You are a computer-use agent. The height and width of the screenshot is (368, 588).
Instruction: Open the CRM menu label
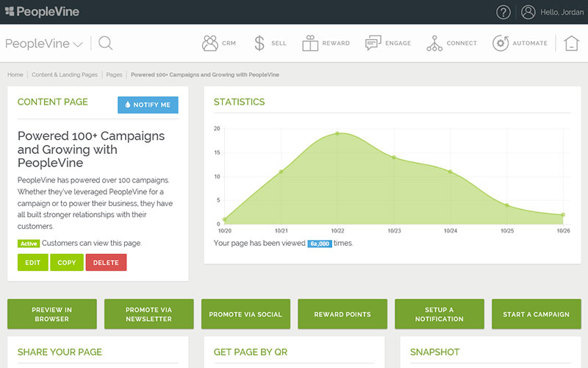pyautogui.click(x=229, y=43)
